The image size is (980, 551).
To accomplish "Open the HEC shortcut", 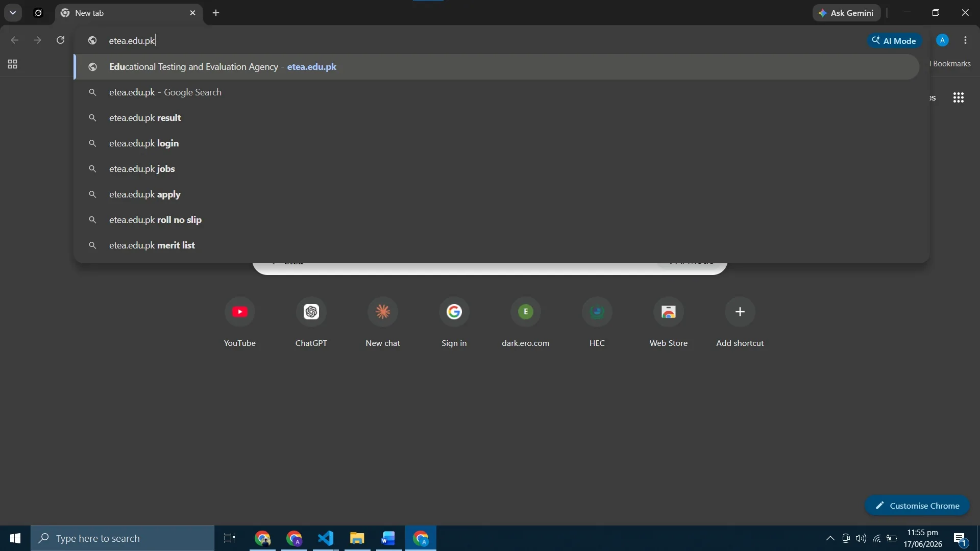I will [x=597, y=322].
